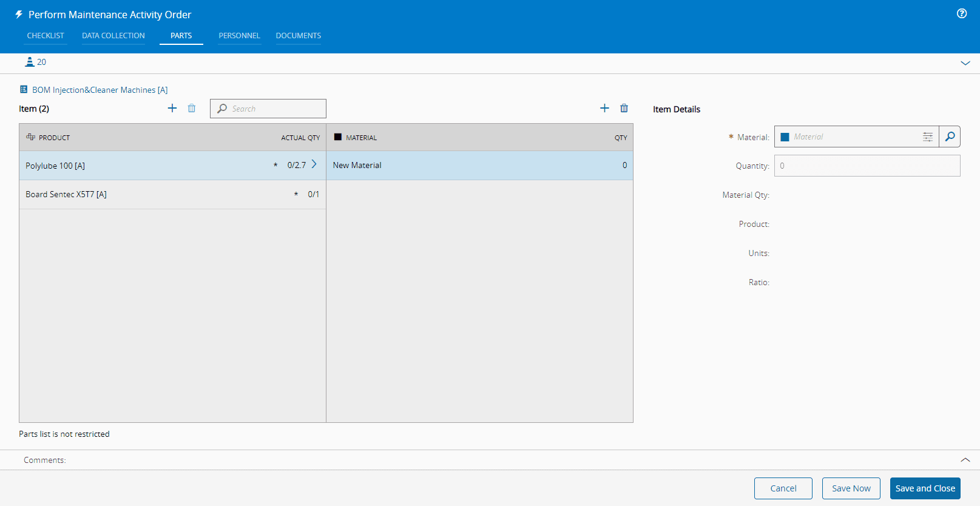This screenshot has width=980, height=506.
Task: Delete material using right trash icon
Action: 624,108
